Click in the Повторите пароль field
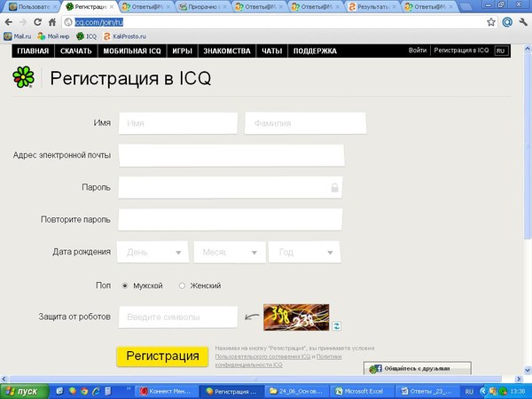Image resolution: width=532 pixels, height=399 pixels. coord(231,220)
